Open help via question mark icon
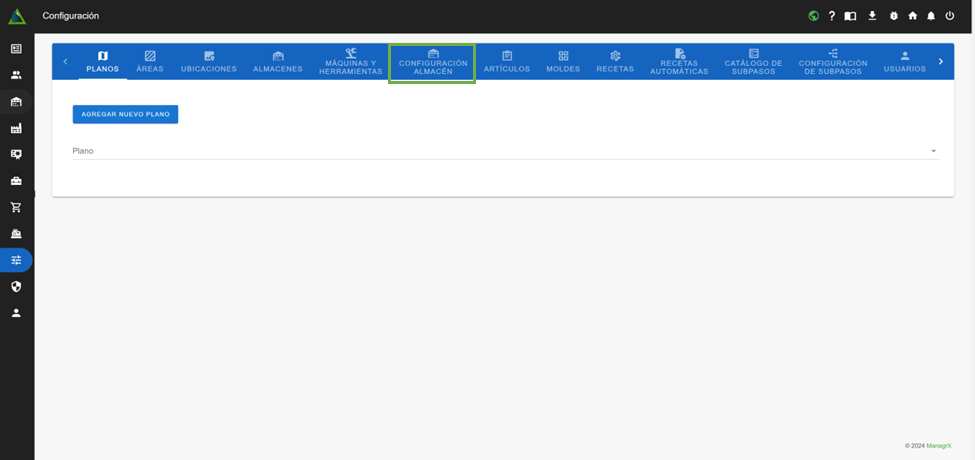Image resolution: width=975 pixels, height=460 pixels. [x=831, y=16]
